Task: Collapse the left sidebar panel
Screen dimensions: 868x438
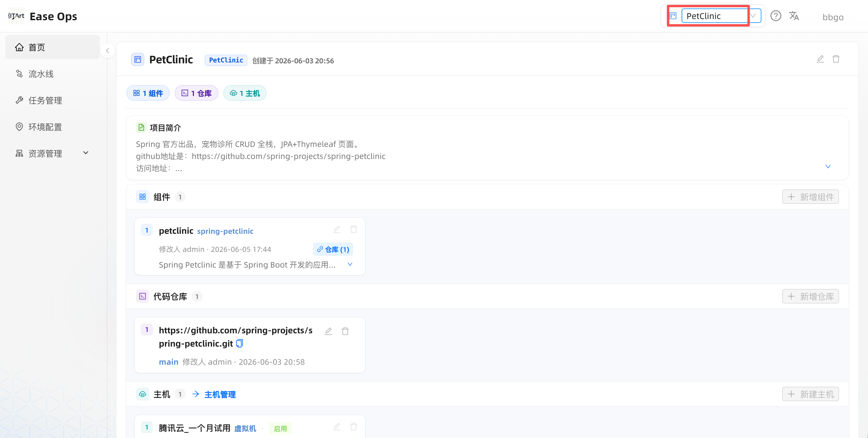Action: tap(108, 51)
